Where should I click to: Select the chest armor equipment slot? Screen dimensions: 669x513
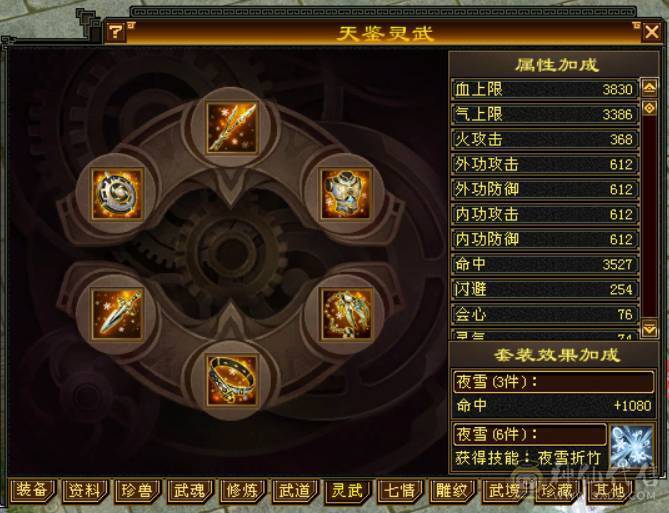click(346, 194)
